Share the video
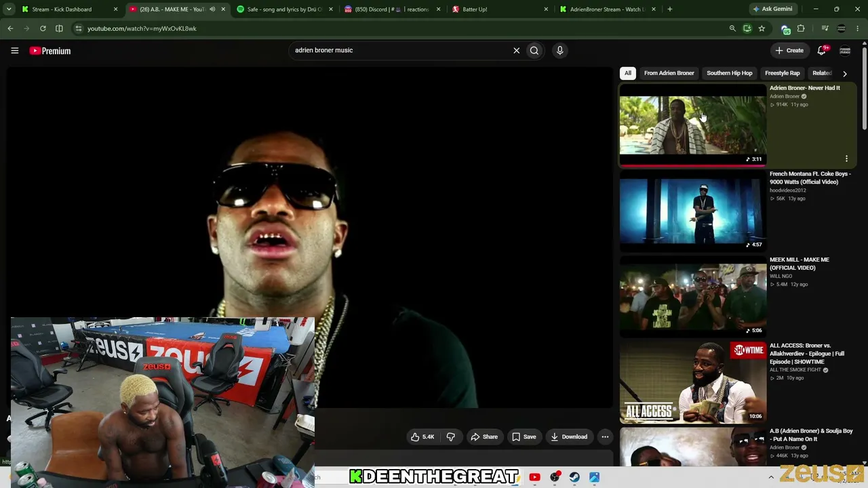This screenshot has width=868, height=488. (x=484, y=436)
